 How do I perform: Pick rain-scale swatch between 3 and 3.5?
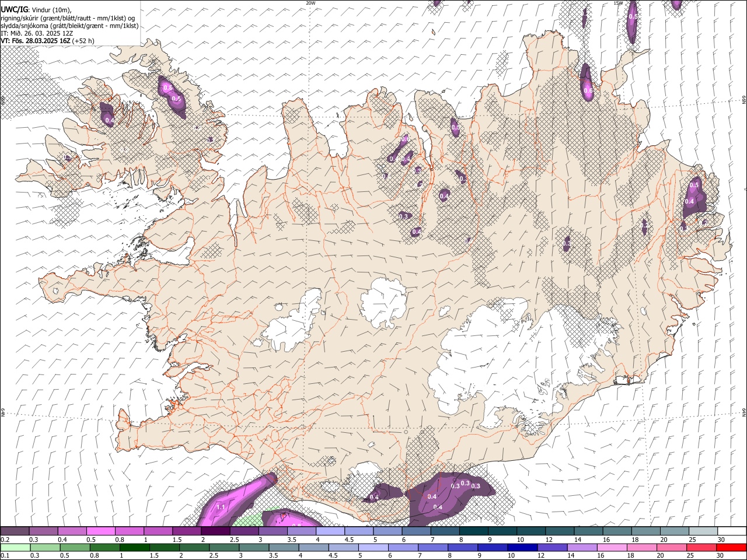(x=254, y=548)
